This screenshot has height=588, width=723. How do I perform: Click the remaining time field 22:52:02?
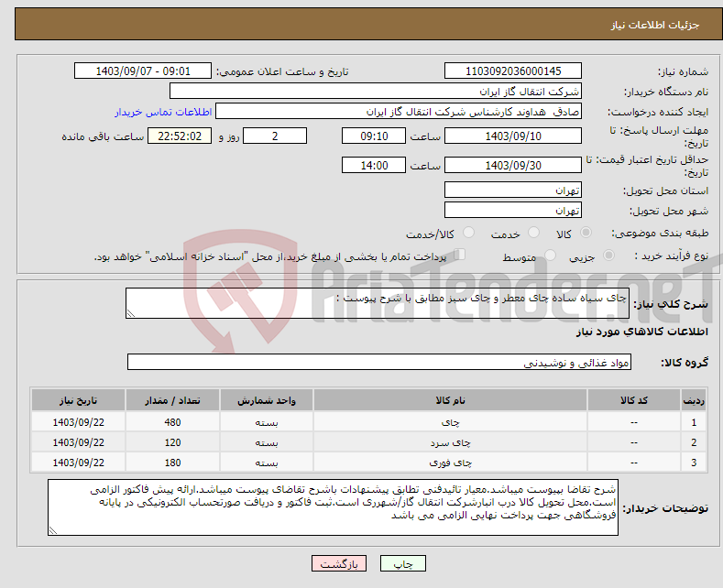click(180, 136)
